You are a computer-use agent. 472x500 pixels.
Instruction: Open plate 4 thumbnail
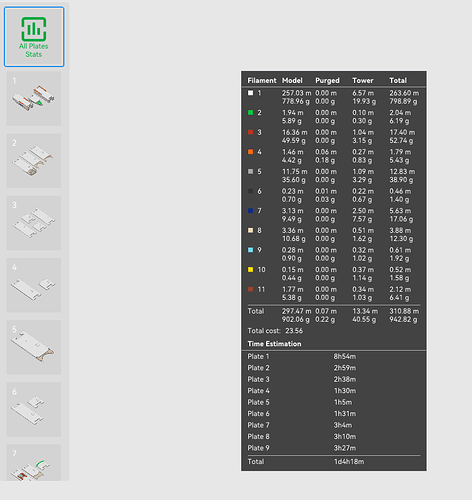pyautogui.click(x=34, y=285)
